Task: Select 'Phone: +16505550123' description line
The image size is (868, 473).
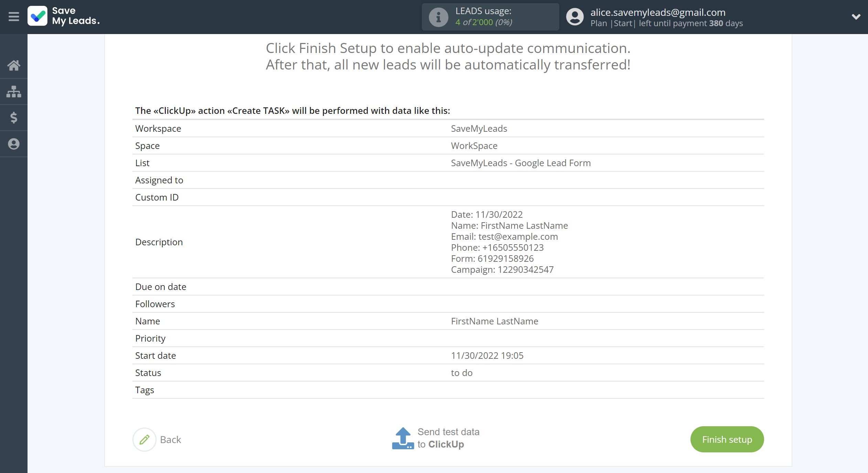Action: [x=497, y=248]
